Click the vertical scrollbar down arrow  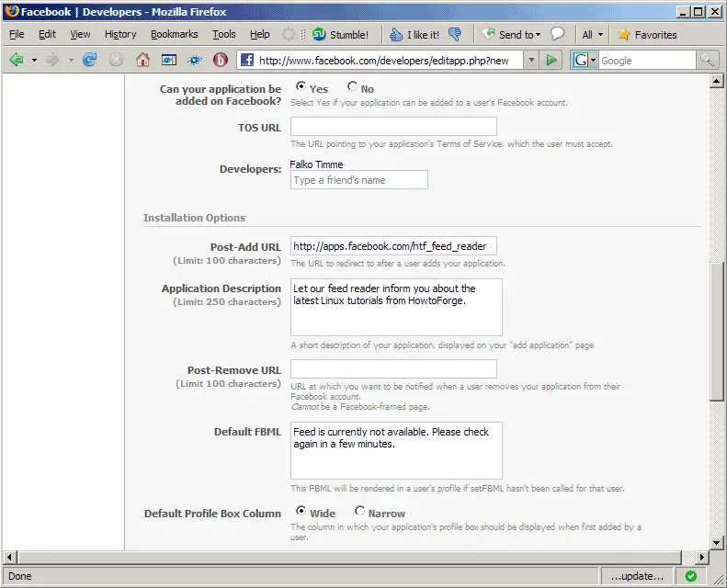[716, 543]
